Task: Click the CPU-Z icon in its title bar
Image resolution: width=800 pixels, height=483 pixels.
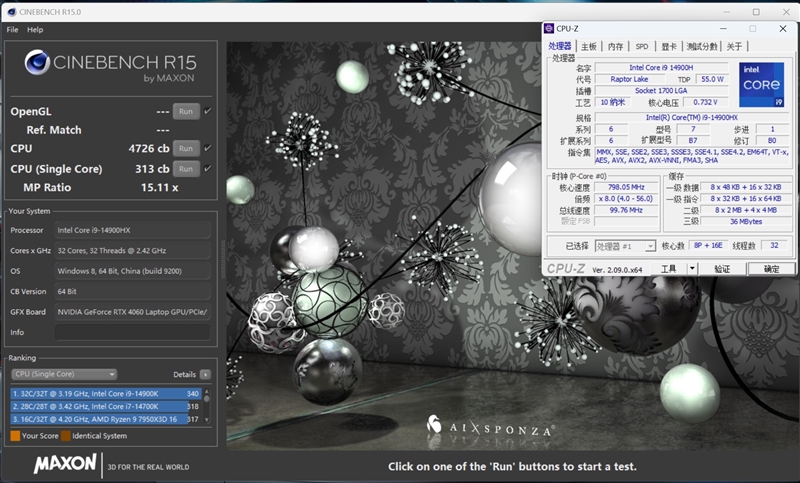Action: [x=551, y=28]
